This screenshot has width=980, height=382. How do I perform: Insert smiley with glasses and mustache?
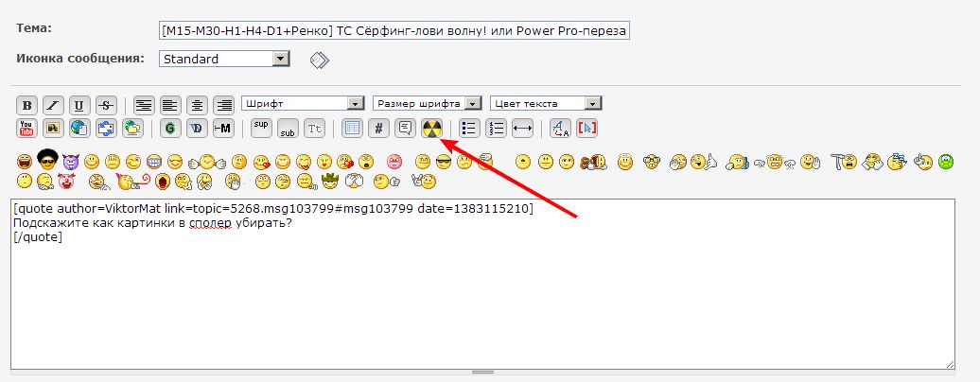click(652, 163)
